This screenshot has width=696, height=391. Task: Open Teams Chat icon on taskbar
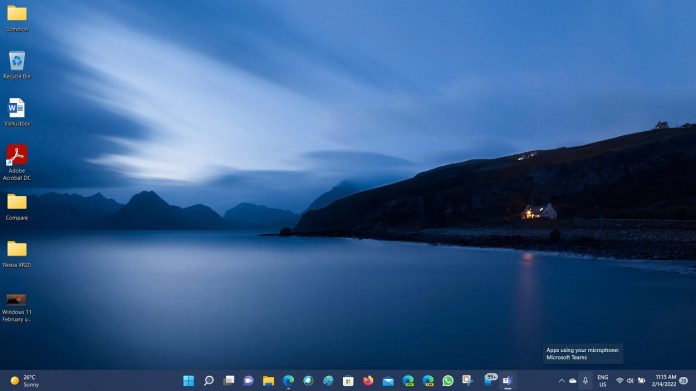[249, 380]
